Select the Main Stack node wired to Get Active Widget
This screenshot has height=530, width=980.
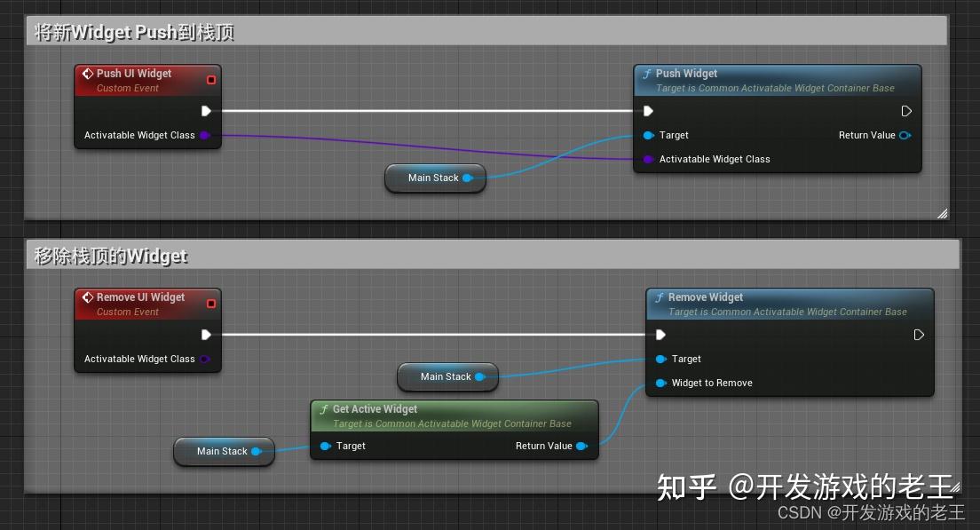pyautogui.click(x=224, y=451)
